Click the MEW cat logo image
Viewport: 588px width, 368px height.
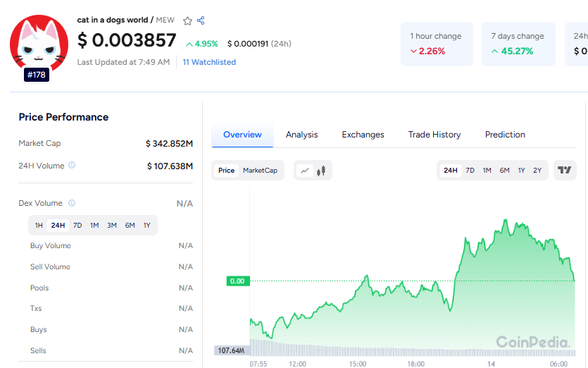(x=39, y=44)
